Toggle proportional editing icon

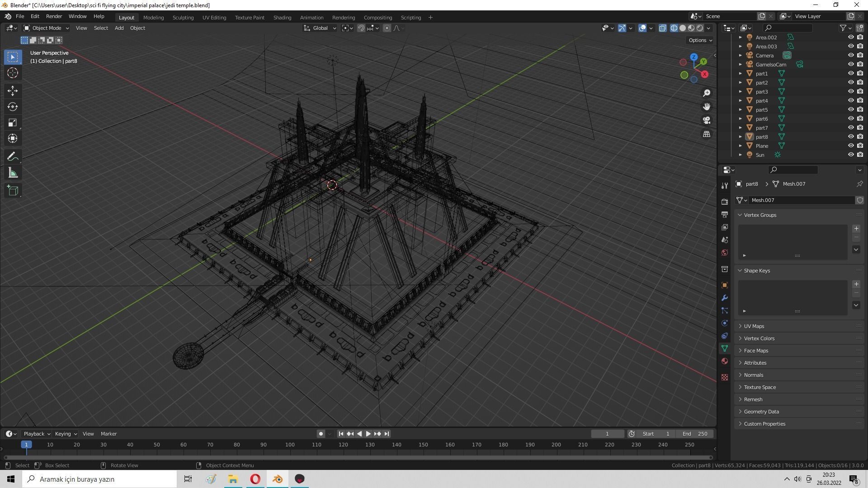[x=387, y=28]
